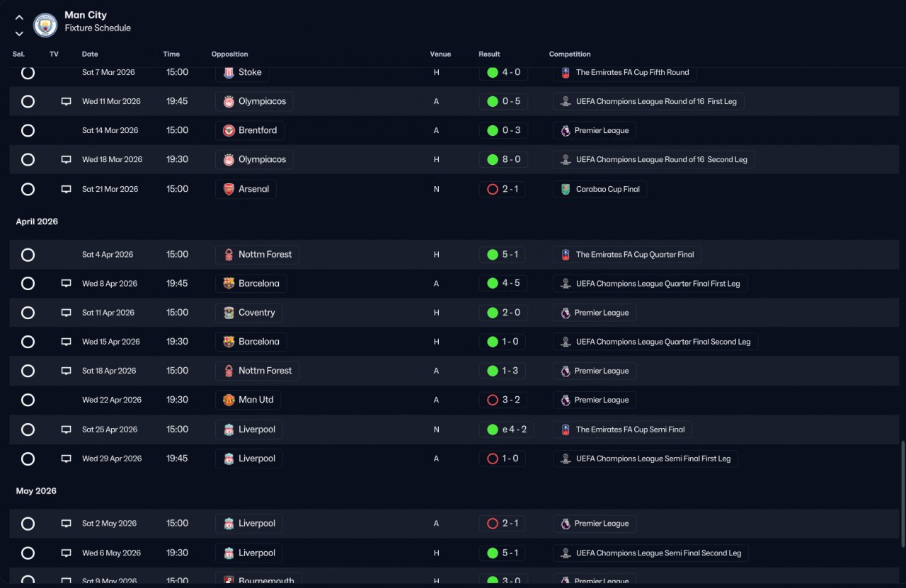Click TV icon for Olympiacos 11 Mar match
This screenshot has height=588, width=906.
(67, 101)
